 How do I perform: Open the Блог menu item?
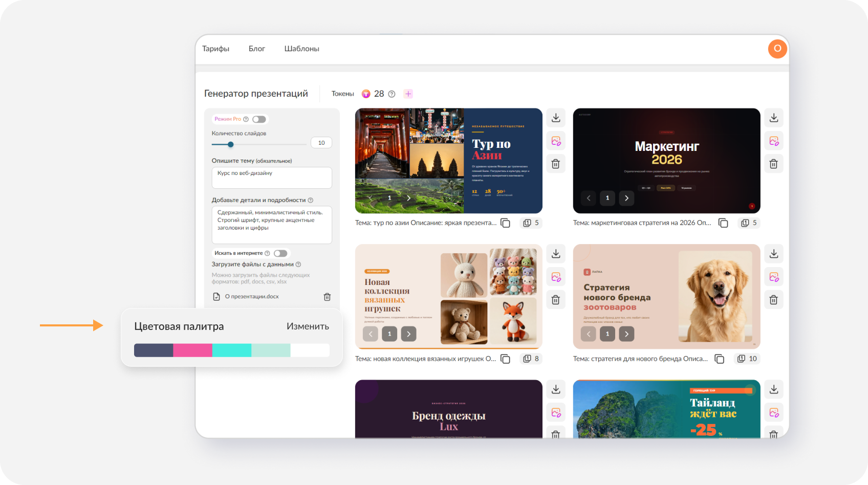coord(257,49)
